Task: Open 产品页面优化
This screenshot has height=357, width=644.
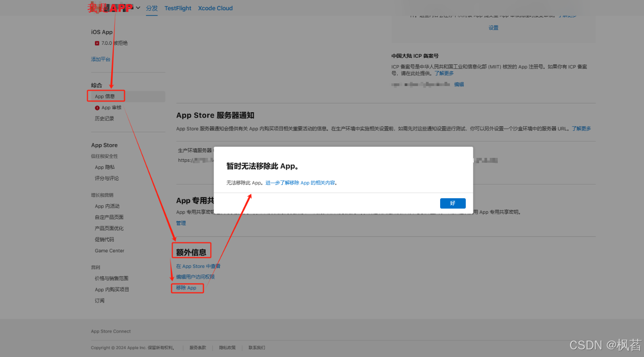Action: (x=109, y=228)
